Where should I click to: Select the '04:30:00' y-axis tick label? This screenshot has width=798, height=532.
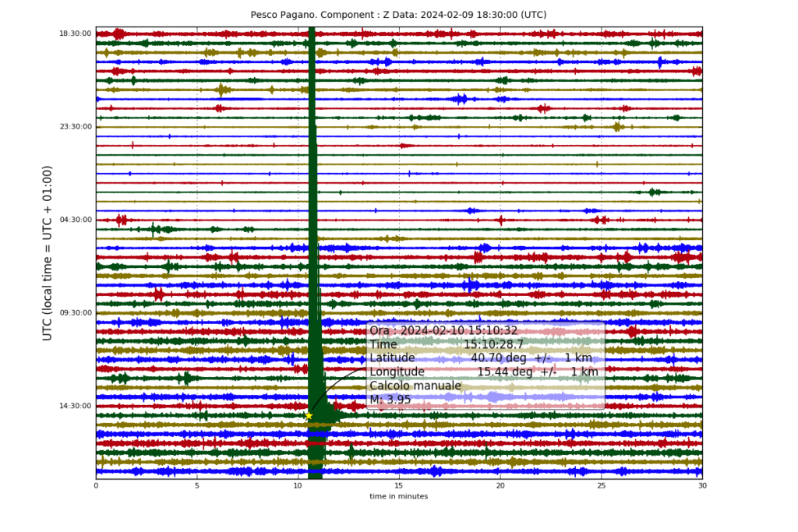coord(76,220)
